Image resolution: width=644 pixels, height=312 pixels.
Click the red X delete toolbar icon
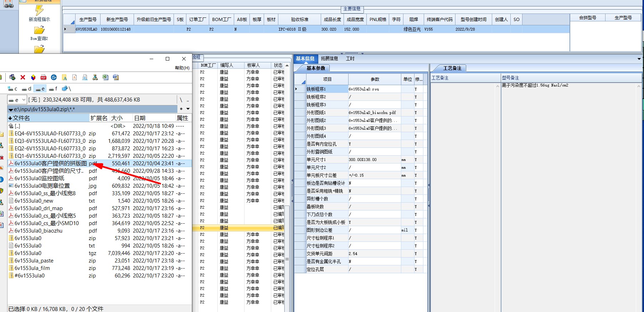[23, 77]
